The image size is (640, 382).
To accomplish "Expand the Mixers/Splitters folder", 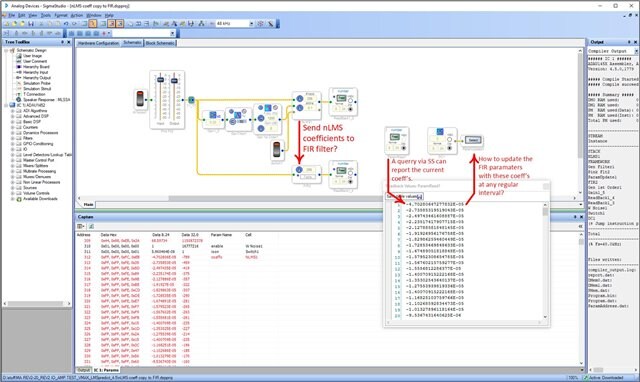I will pos(13,166).
